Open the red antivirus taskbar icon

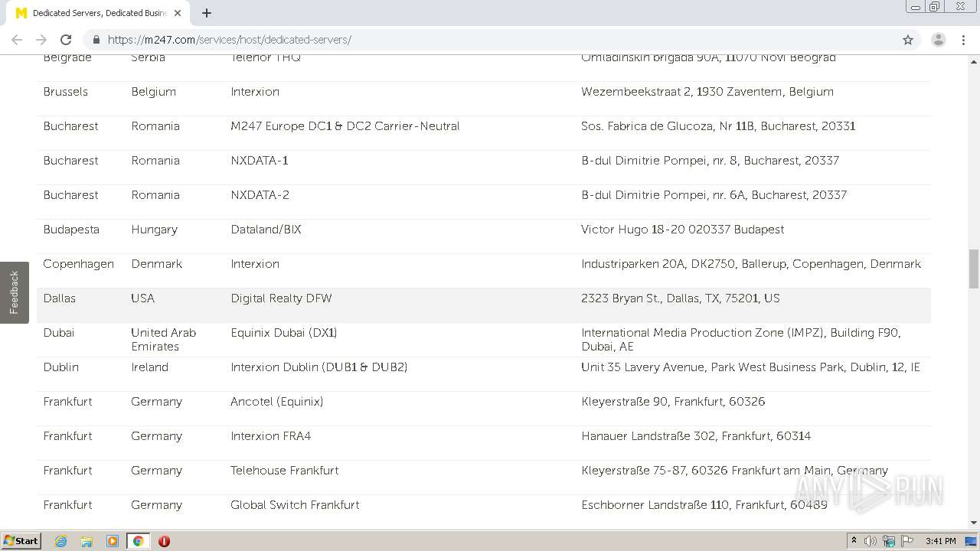[164, 541]
